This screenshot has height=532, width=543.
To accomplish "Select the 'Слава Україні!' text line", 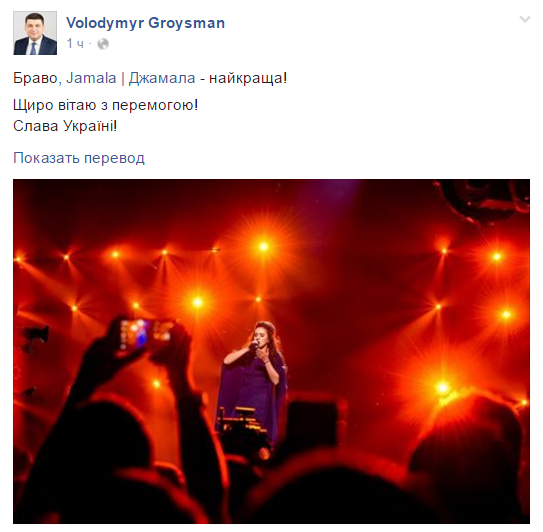I will [65, 126].
